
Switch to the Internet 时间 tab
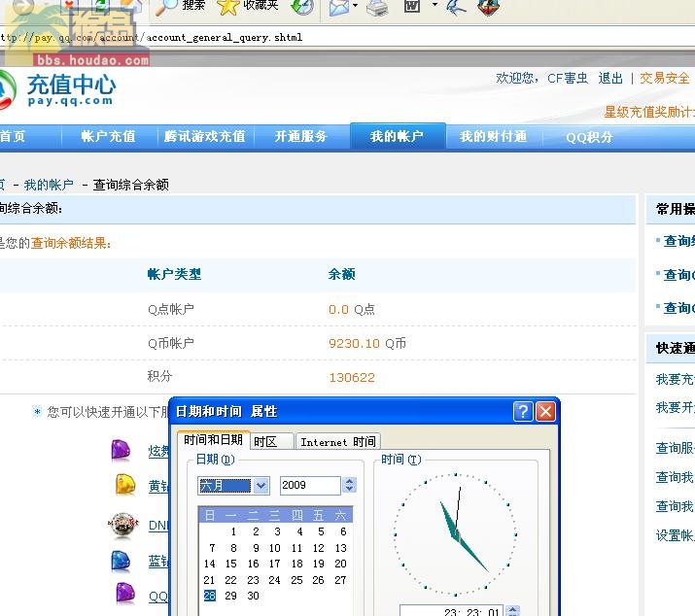point(337,441)
